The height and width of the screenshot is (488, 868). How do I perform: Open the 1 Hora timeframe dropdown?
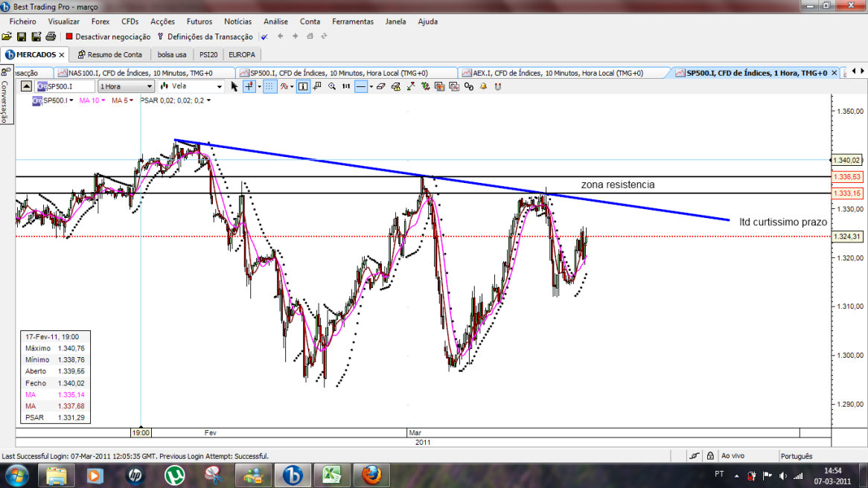[126, 86]
